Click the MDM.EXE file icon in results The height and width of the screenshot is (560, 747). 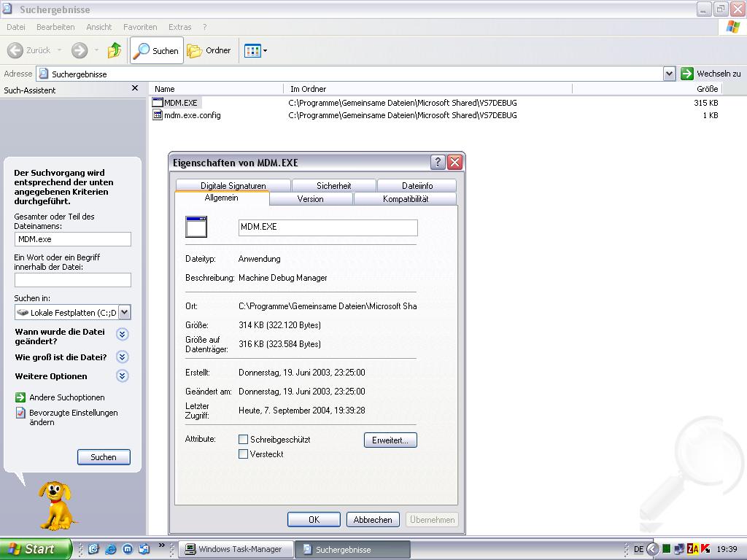click(x=158, y=102)
